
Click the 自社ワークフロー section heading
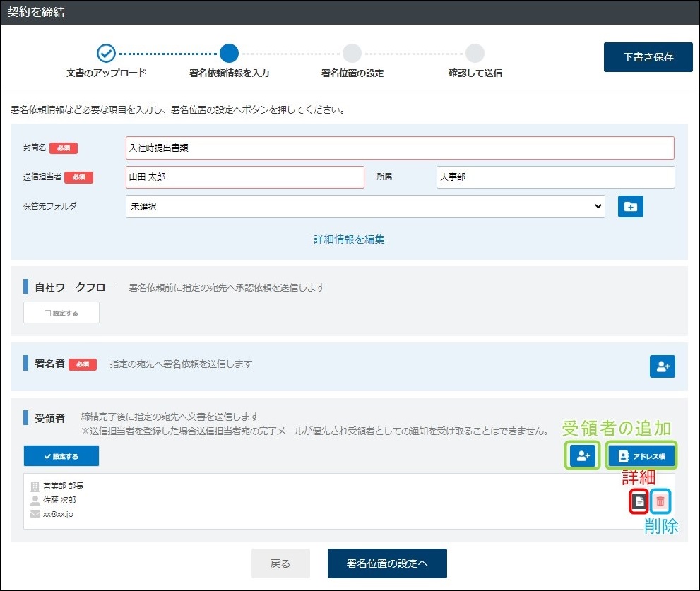coord(75,287)
